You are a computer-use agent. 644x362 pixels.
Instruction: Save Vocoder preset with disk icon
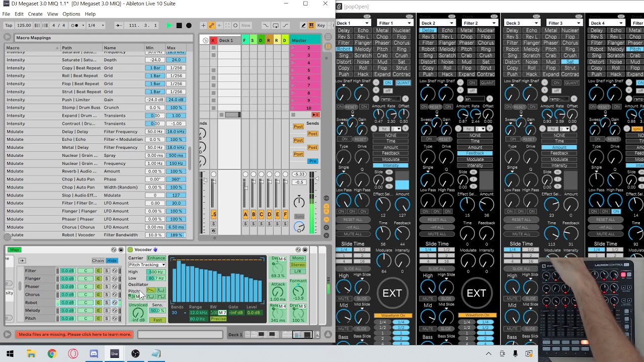tap(305, 250)
